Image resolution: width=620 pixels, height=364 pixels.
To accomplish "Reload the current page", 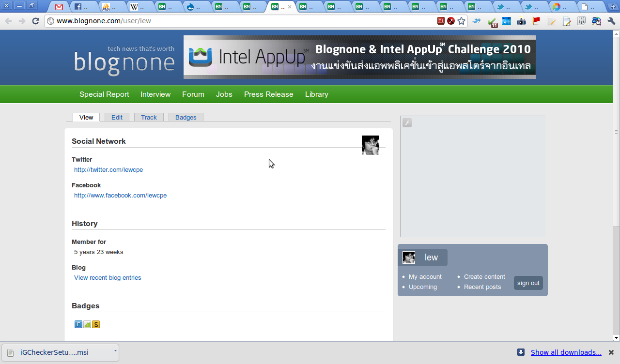I will [x=35, y=21].
